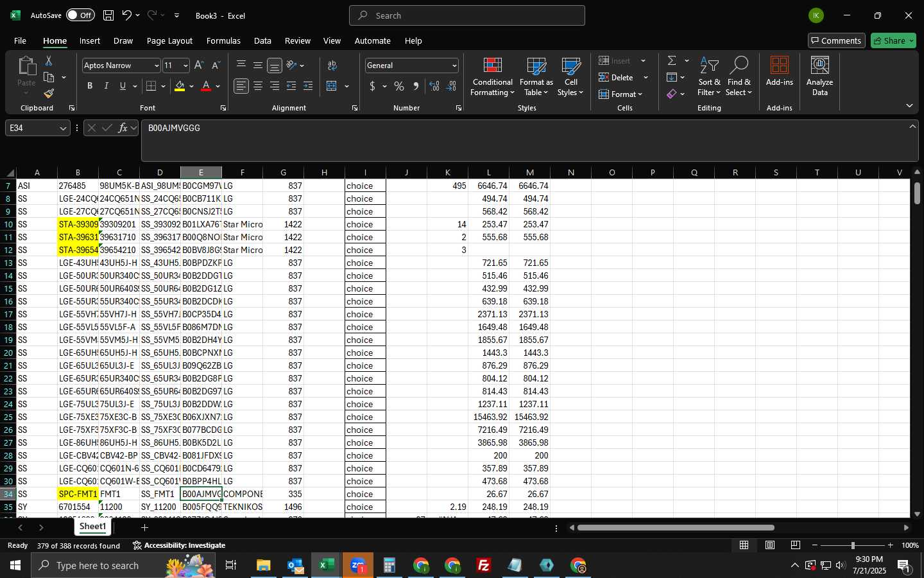Click Accessibility: Investigate in status bar
The image size is (924, 578).
click(179, 545)
